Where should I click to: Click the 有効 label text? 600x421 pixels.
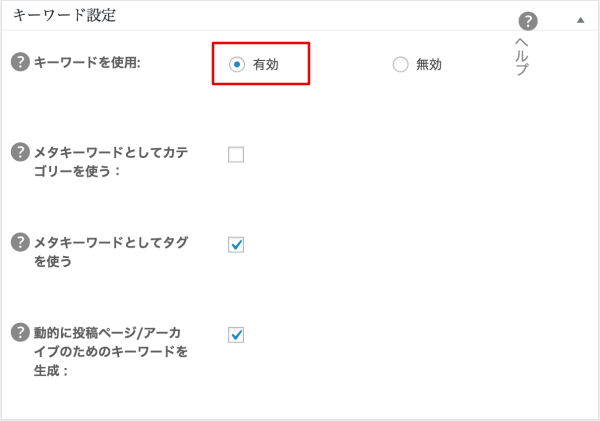(x=266, y=64)
